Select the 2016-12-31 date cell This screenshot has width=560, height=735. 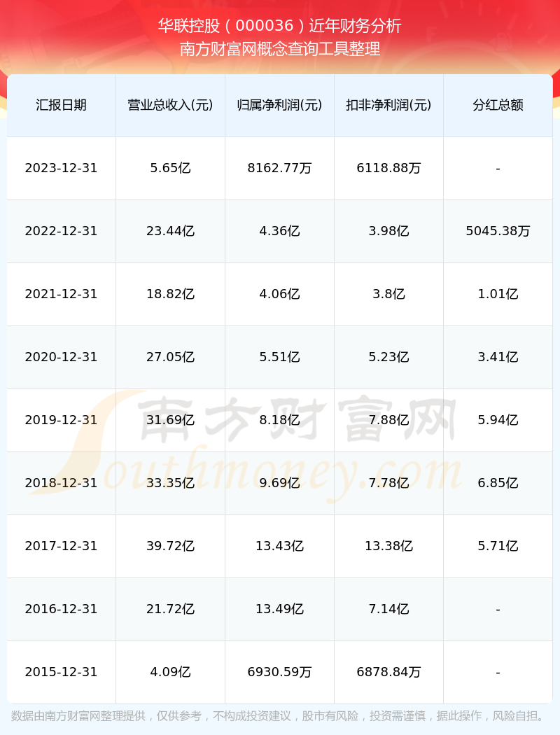(x=62, y=610)
